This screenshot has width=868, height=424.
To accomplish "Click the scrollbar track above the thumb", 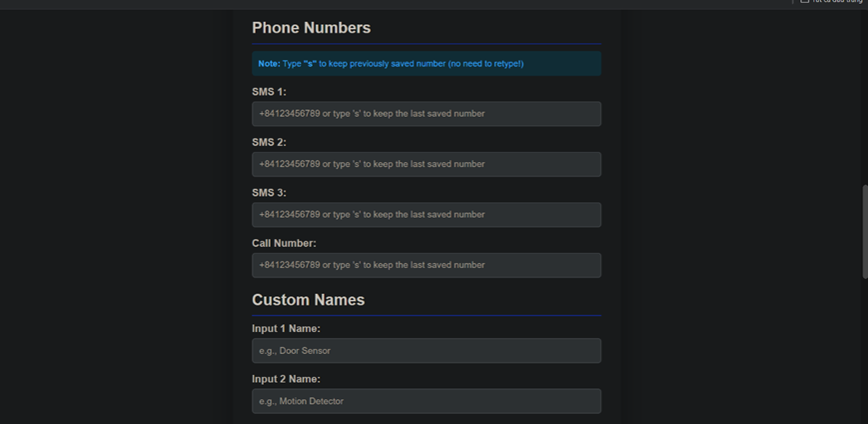I will [864, 100].
